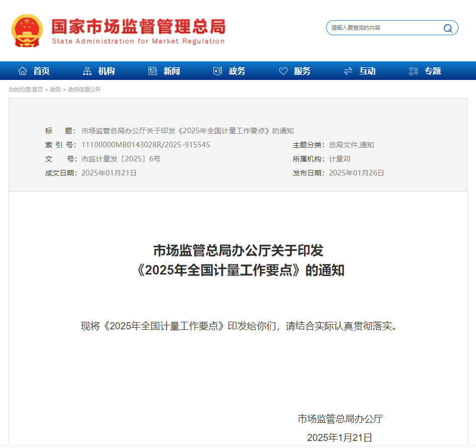Open the 互动 navigation menu item

coord(368,71)
